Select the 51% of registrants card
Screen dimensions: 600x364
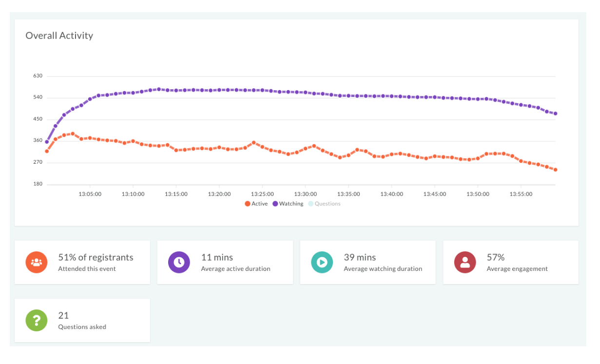(x=82, y=262)
